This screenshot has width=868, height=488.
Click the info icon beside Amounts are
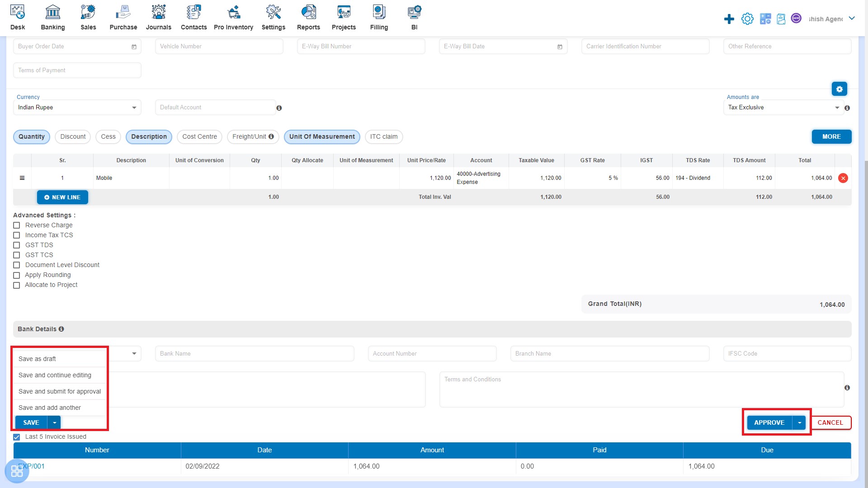(x=847, y=108)
